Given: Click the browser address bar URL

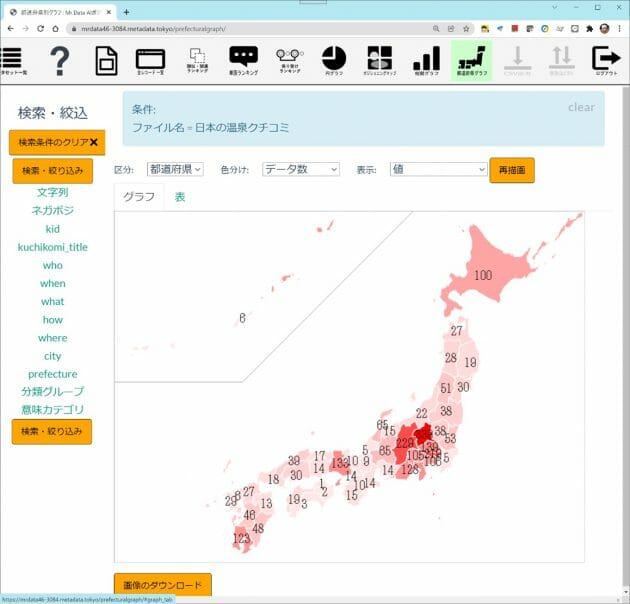Looking at the screenshot, I should 153,29.
